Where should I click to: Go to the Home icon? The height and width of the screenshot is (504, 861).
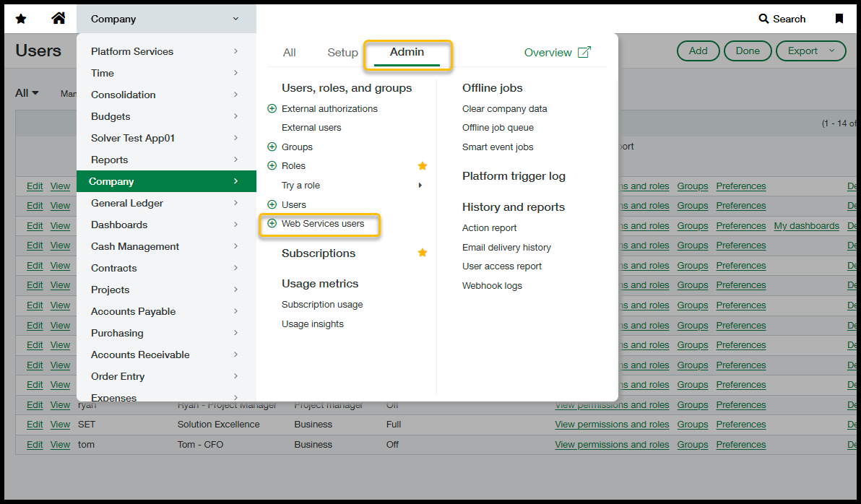[59, 19]
